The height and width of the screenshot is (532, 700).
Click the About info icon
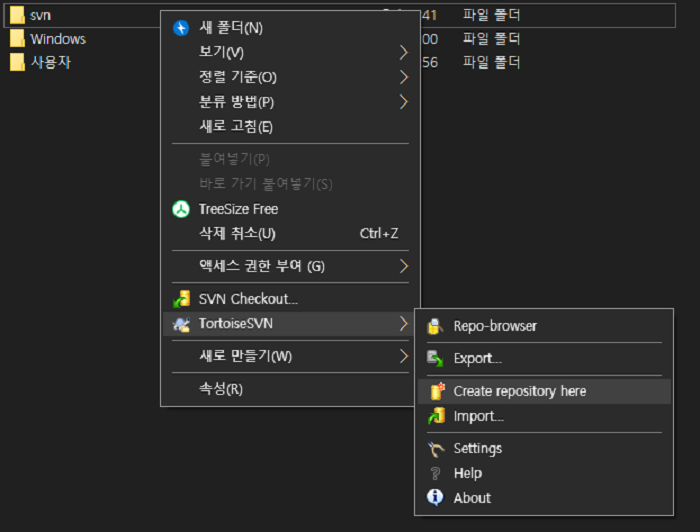pos(435,498)
